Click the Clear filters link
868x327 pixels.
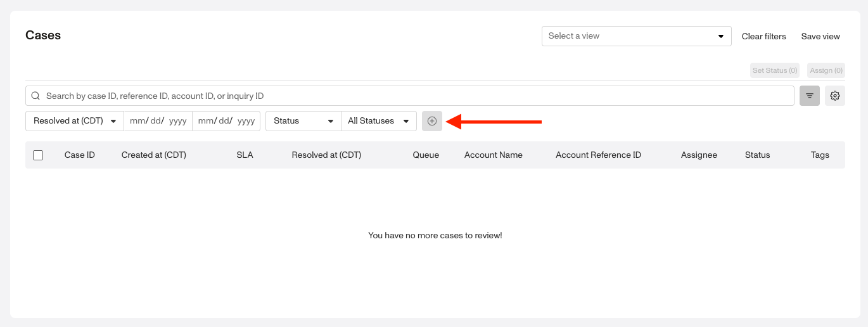[764, 36]
